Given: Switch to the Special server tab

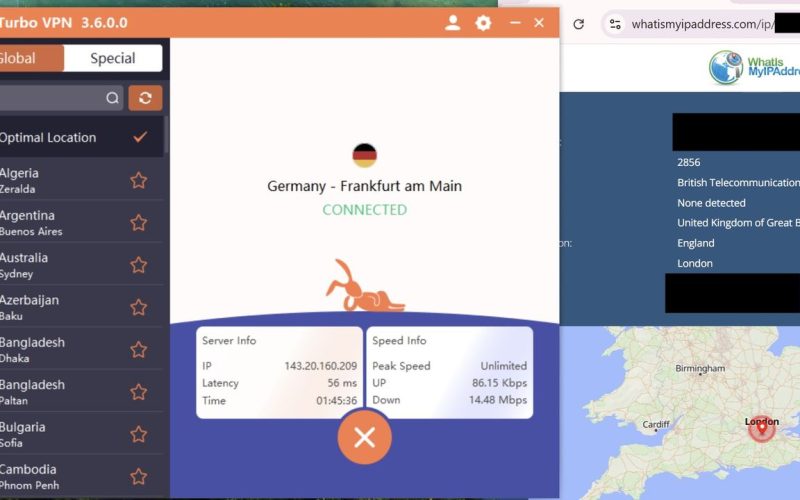Looking at the screenshot, I should tap(113, 58).
